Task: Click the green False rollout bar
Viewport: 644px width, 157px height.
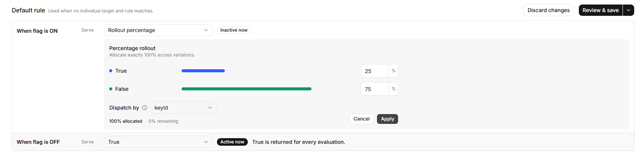Action: pyautogui.click(x=246, y=89)
